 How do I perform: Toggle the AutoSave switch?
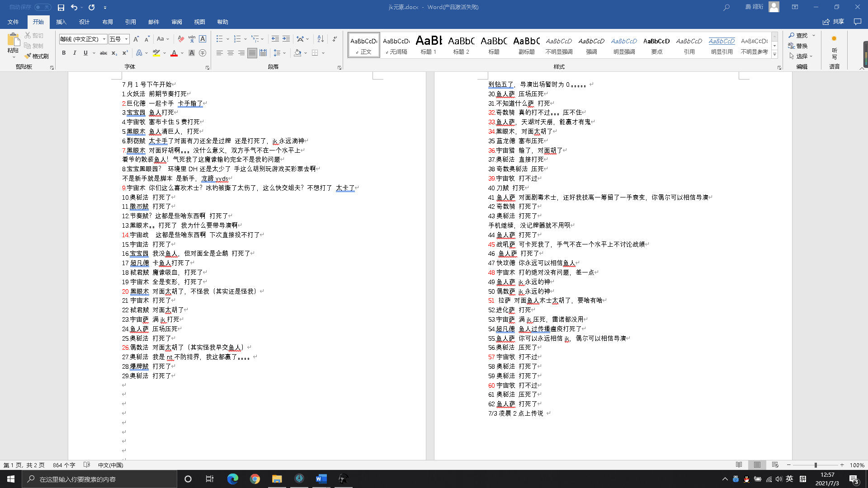tap(43, 7)
